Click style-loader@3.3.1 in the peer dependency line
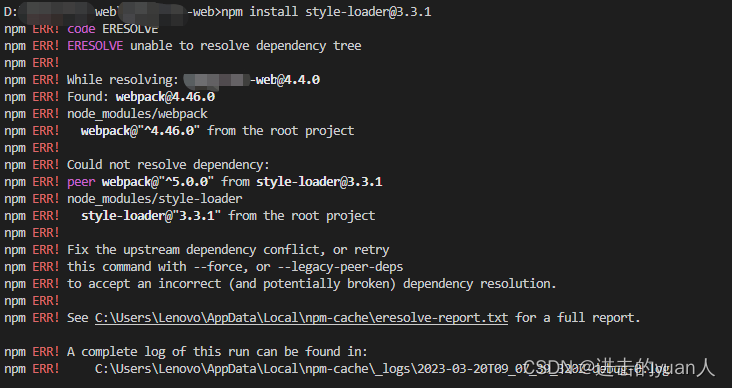Screen dimensions: 732x388 (319, 182)
